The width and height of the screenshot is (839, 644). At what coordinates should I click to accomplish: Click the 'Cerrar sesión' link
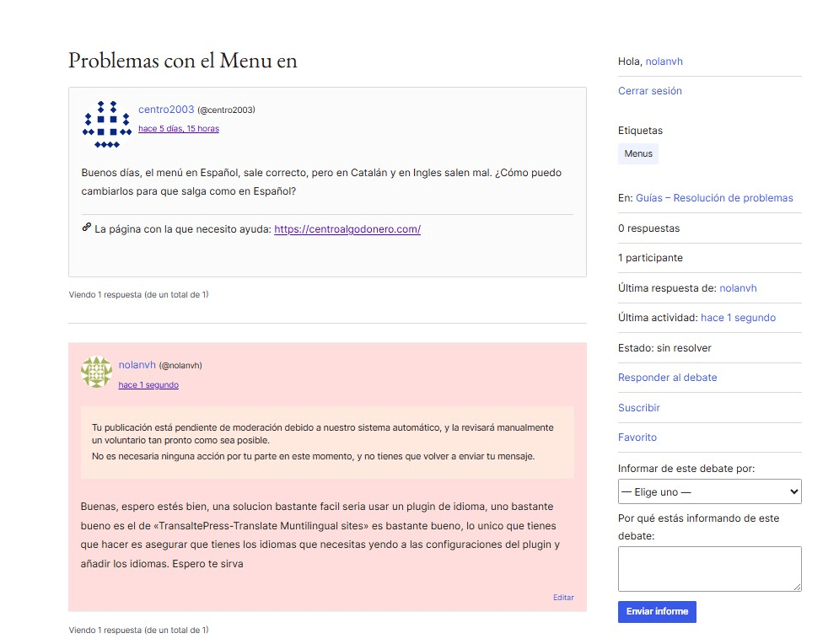point(649,91)
